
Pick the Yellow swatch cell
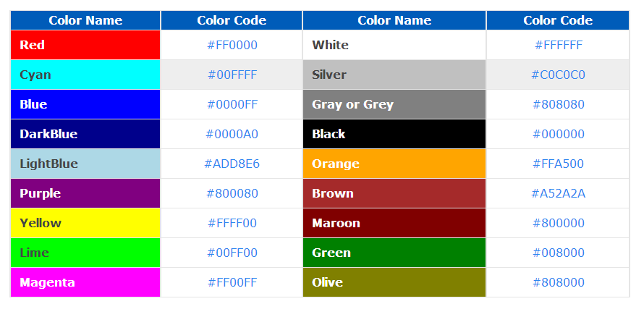coord(85,223)
